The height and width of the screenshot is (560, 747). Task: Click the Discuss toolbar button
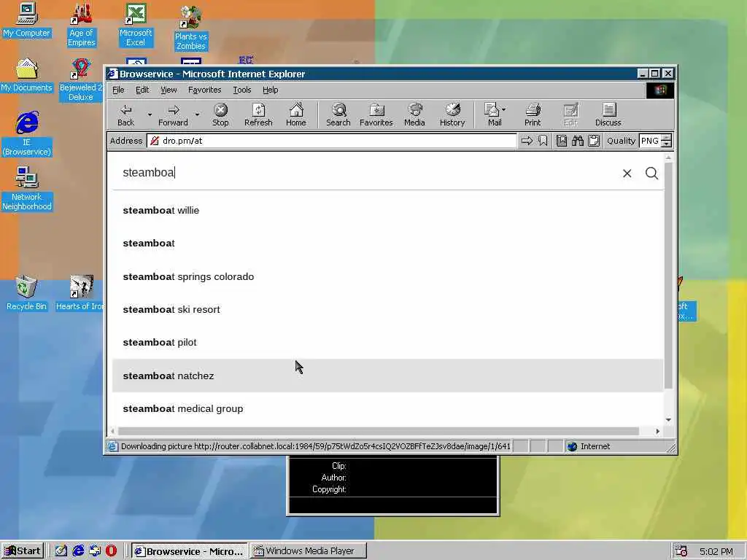pos(608,114)
